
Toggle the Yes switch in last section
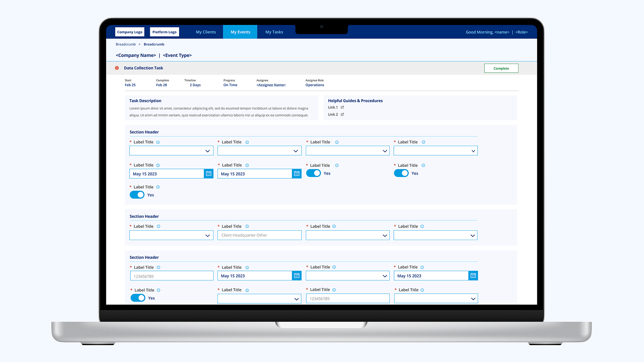[138, 298]
